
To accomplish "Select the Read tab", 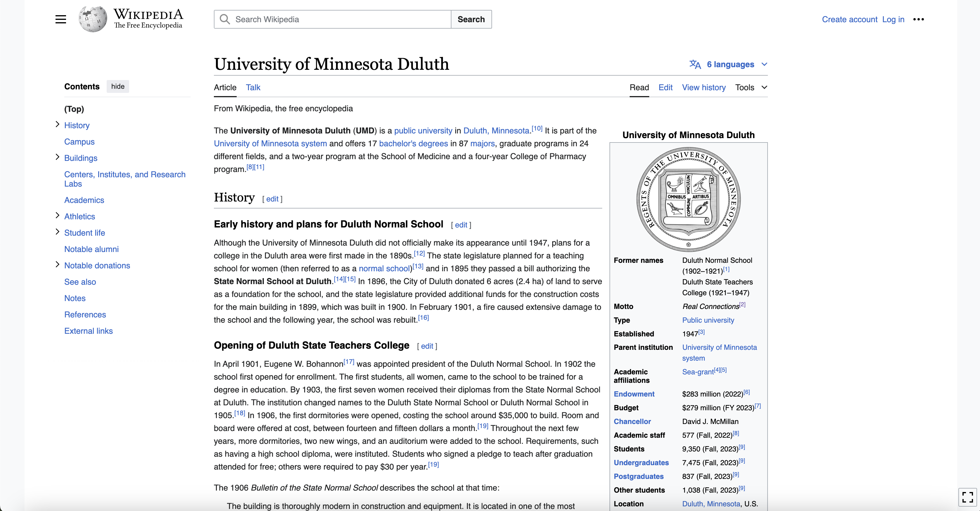I will 639,87.
